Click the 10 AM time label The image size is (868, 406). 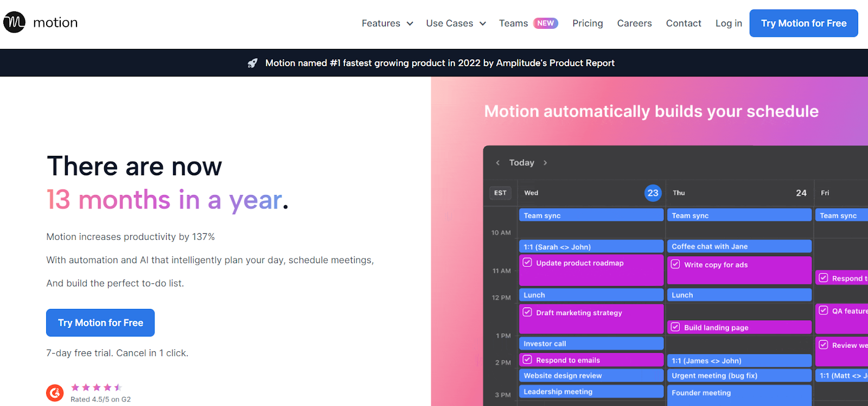pos(501,232)
